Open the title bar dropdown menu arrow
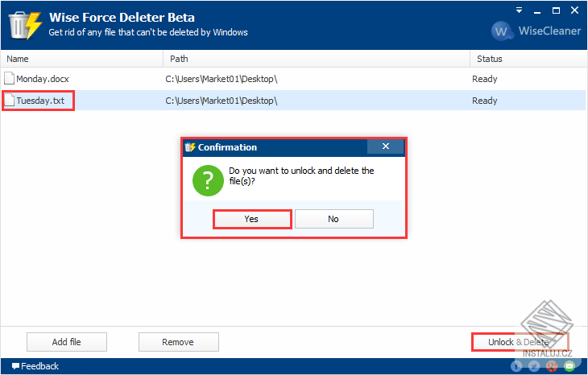 [519, 10]
